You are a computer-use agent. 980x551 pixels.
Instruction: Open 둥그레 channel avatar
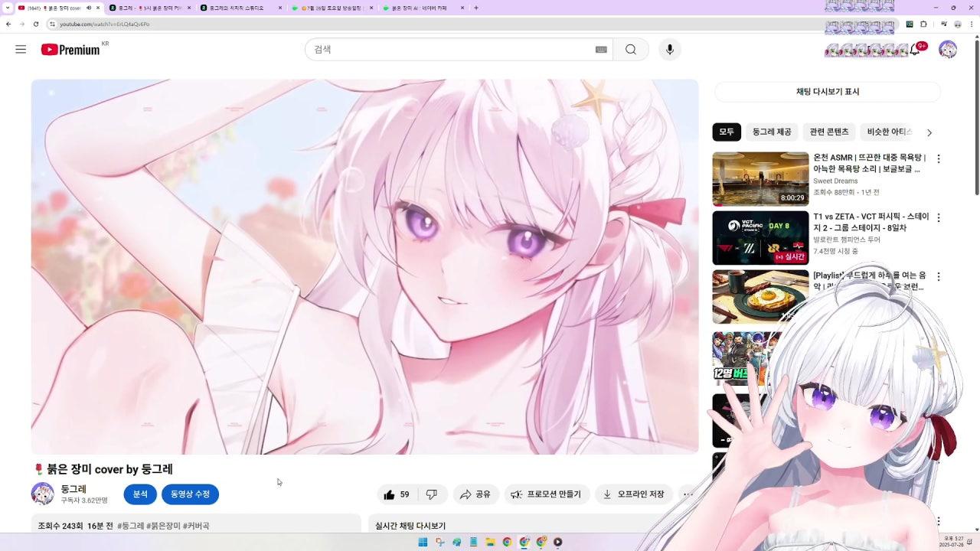coord(42,494)
